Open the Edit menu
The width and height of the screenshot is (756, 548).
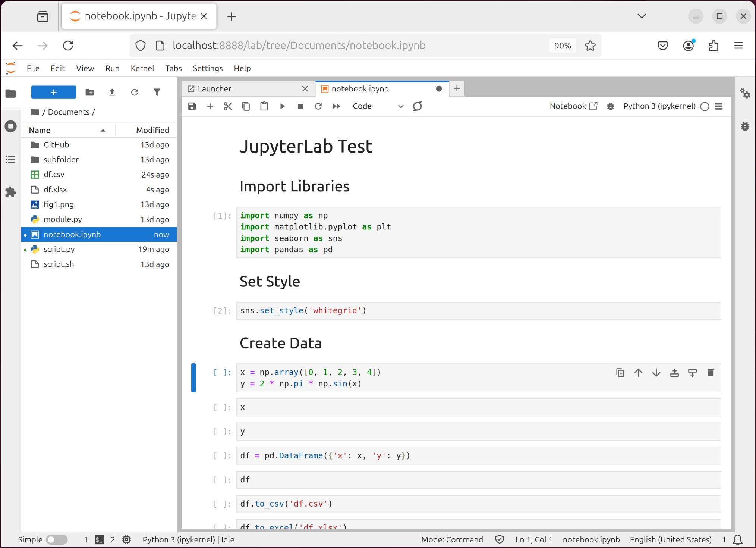point(58,68)
